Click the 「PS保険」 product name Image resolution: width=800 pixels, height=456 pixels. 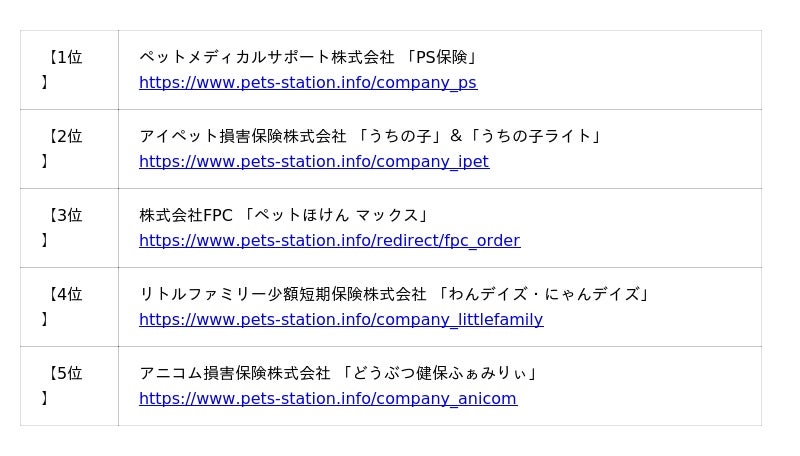click(438, 57)
